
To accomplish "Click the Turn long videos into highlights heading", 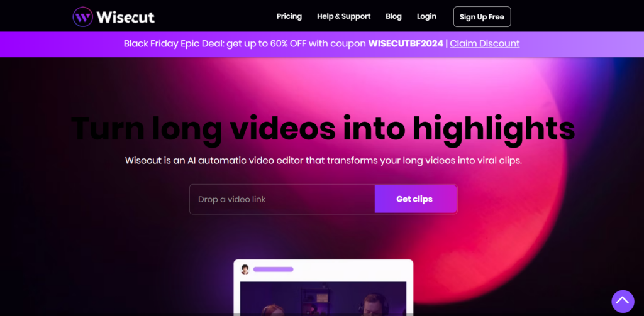I will click(x=323, y=129).
